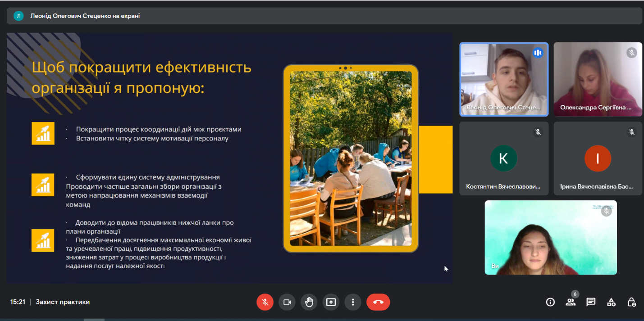Raise hand in the meeting
This screenshot has width=644, height=321.
click(309, 302)
